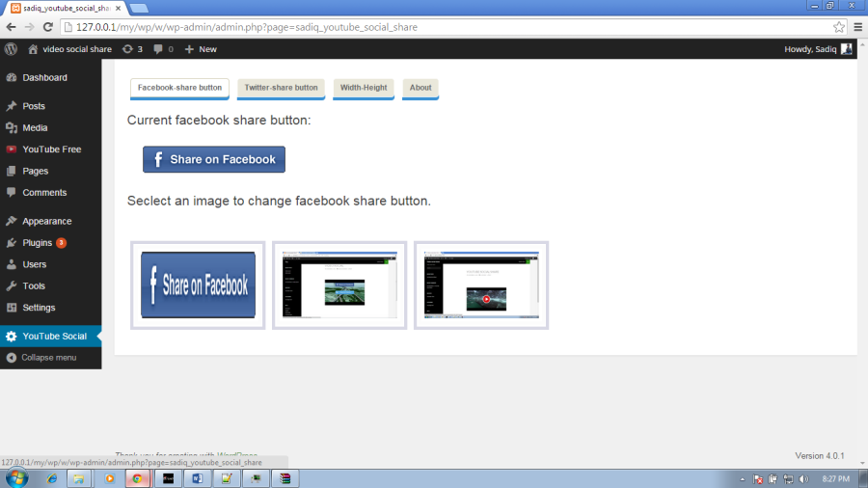Screen dimensions: 868x488
Task: Switch to the Width-Height tab
Action: coord(364,88)
